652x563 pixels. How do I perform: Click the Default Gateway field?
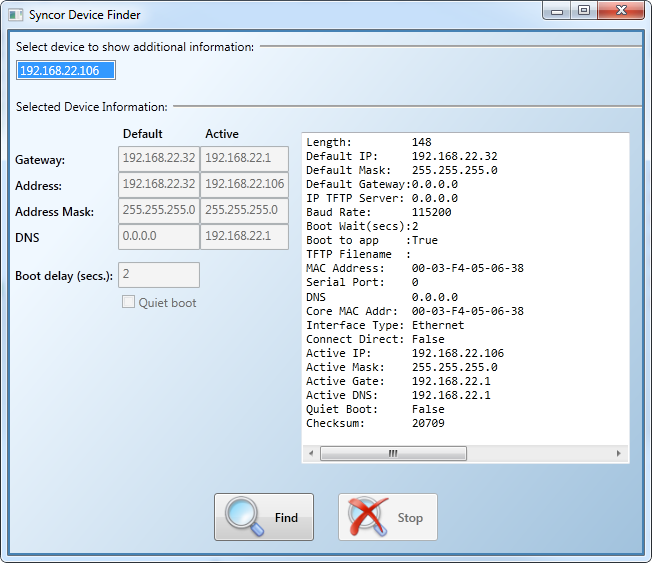pyautogui.click(x=159, y=158)
